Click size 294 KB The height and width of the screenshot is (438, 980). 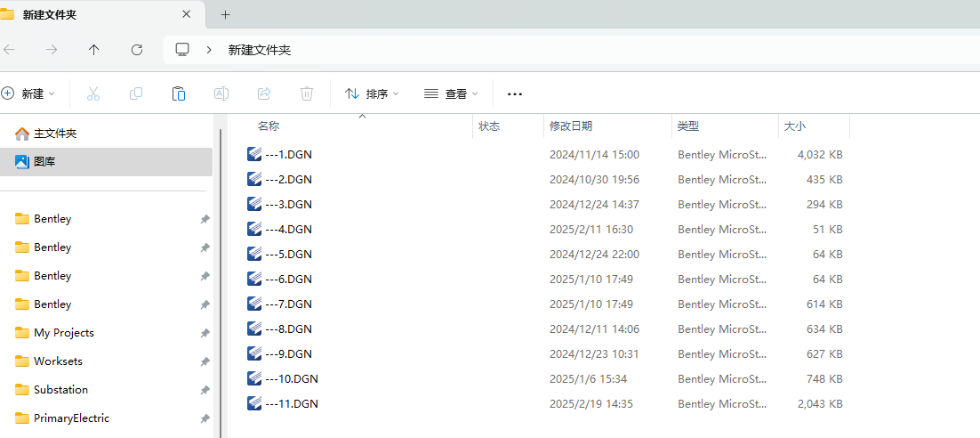pos(824,205)
